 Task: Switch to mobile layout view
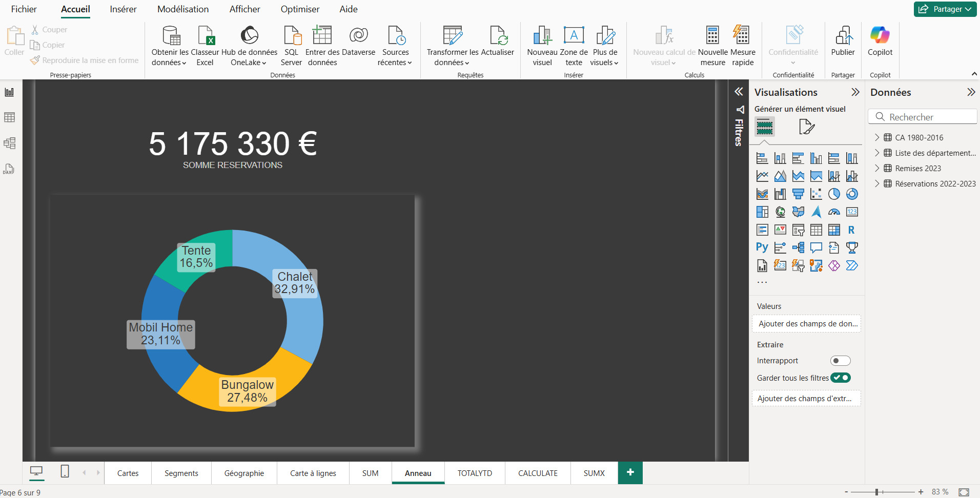(65, 471)
